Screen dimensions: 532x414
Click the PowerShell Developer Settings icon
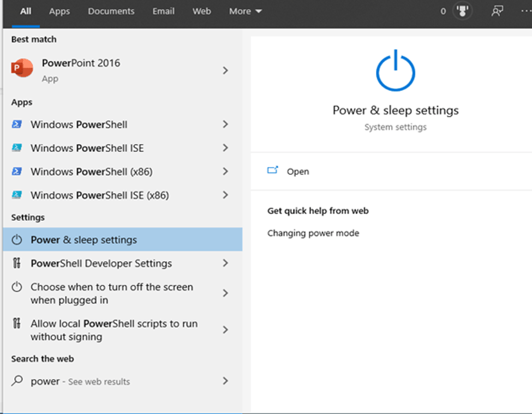pyautogui.click(x=17, y=263)
